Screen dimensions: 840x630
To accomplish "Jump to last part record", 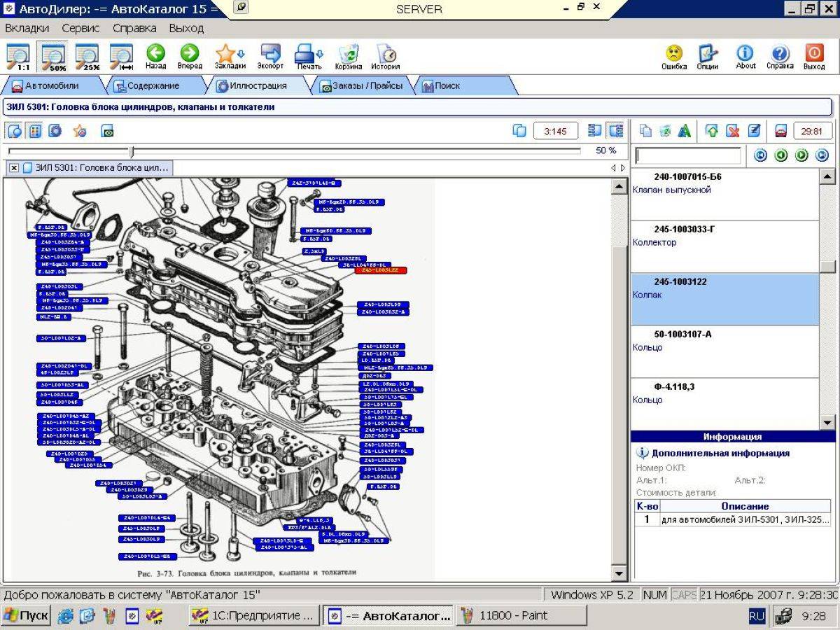I will [822, 155].
